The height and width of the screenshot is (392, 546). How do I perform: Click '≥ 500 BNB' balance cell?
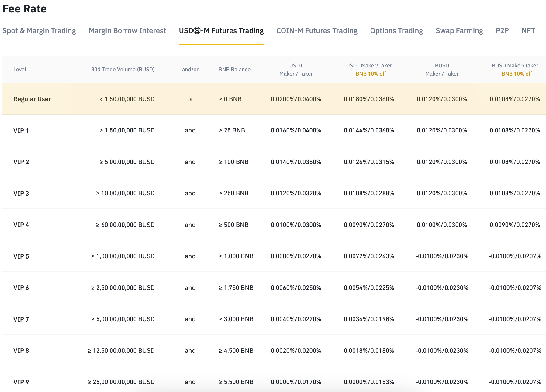click(234, 225)
